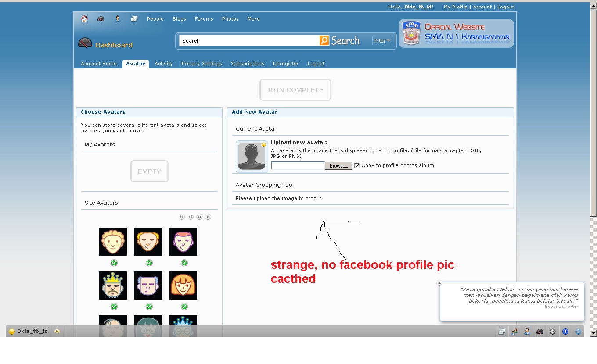
Task: Open the search filter dropdown
Action: click(382, 41)
